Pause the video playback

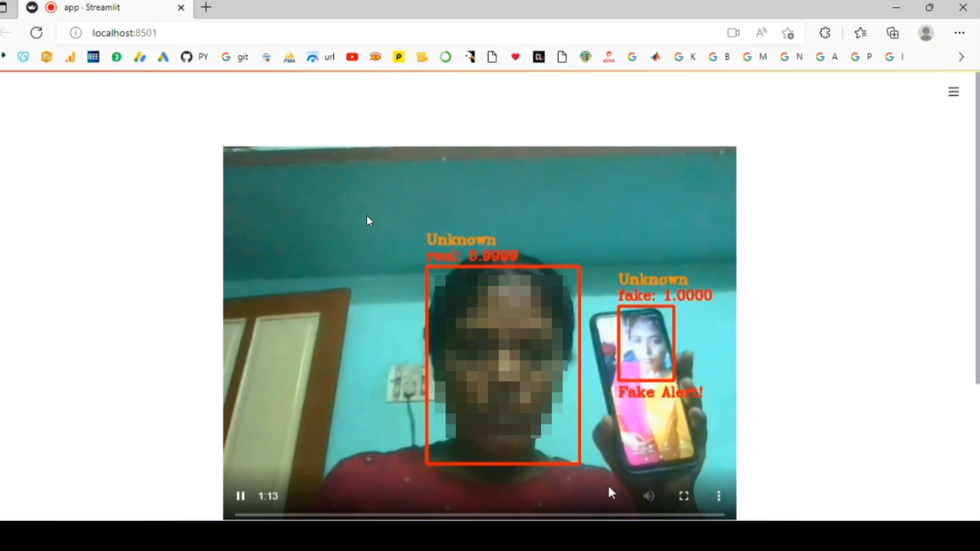(x=240, y=496)
